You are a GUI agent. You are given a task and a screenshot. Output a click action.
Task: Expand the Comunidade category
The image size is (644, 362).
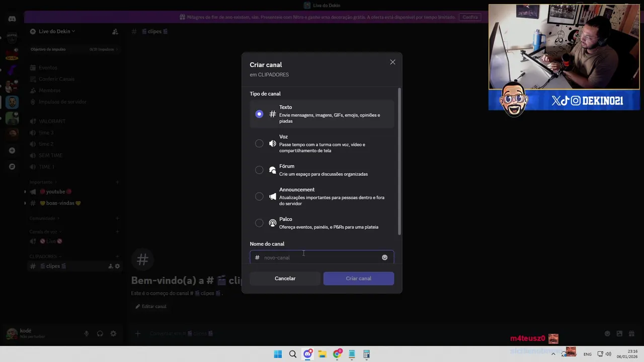(43, 218)
